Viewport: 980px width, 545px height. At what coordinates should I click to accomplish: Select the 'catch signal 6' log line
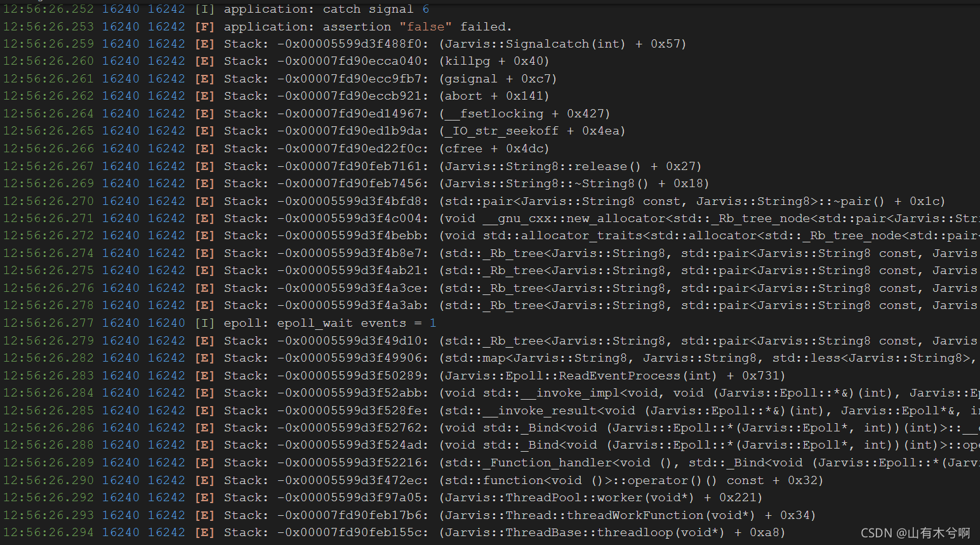point(216,9)
